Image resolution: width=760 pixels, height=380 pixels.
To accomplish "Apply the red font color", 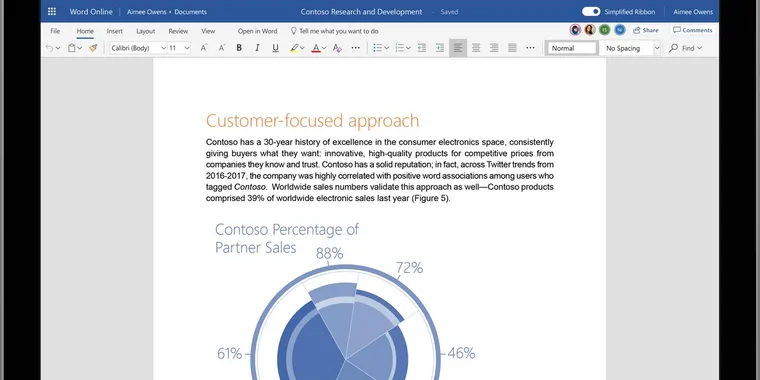I will 316,48.
